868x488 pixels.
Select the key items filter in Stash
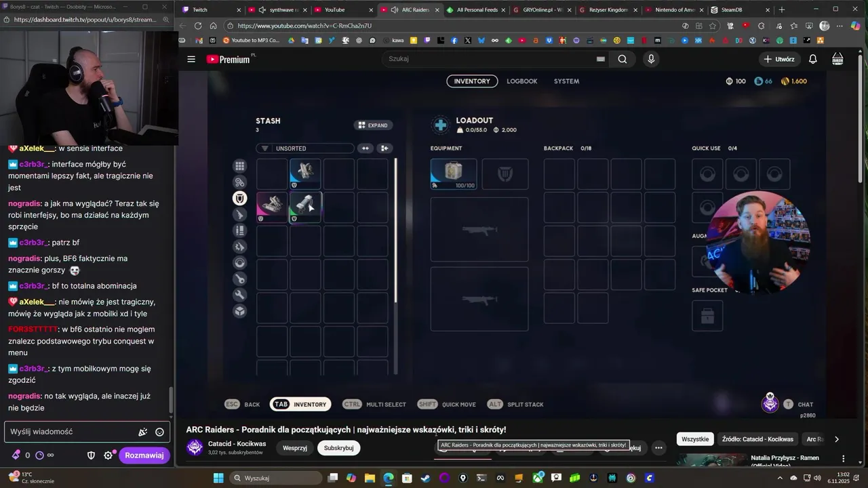(239, 279)
